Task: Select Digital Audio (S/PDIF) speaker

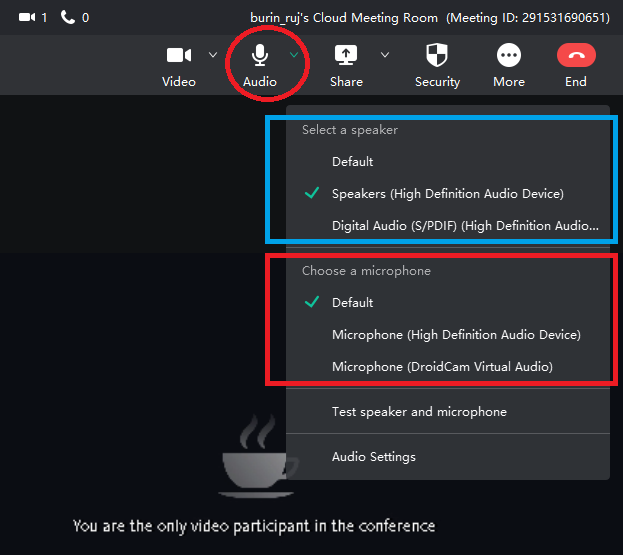Action: (465, 226)
